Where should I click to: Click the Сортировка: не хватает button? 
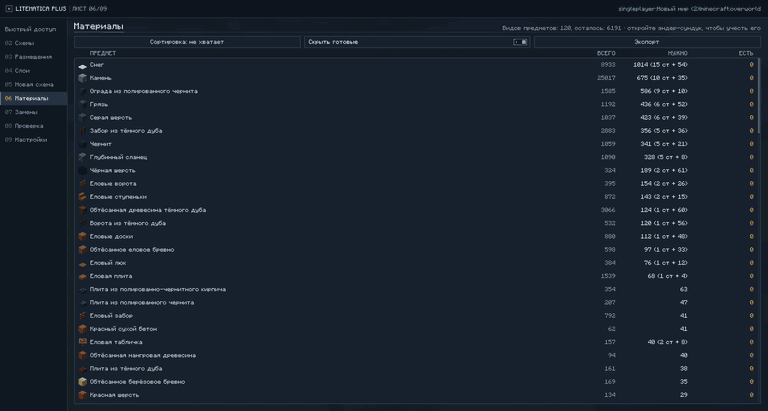(x=187, y=42)
